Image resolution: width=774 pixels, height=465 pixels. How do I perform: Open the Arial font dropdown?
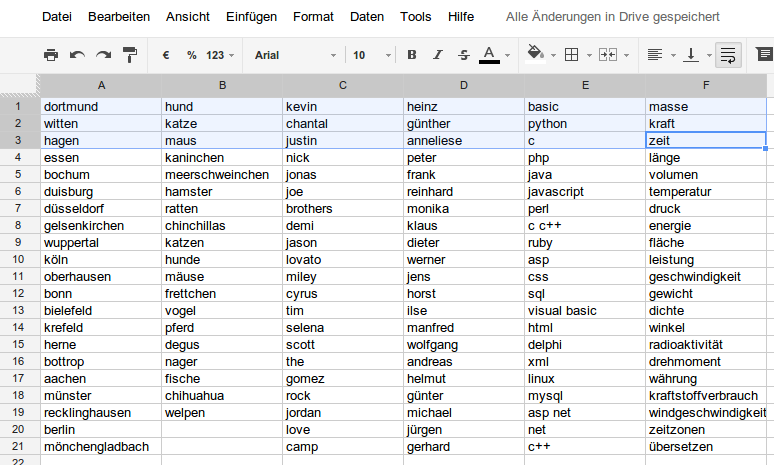(x=294, y=55)
